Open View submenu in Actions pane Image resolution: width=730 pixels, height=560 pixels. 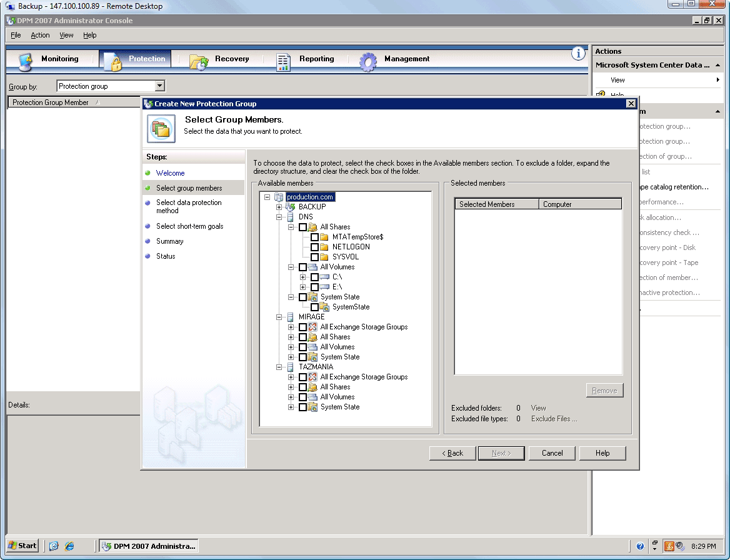pyautogui.click(x=658, y=80)
